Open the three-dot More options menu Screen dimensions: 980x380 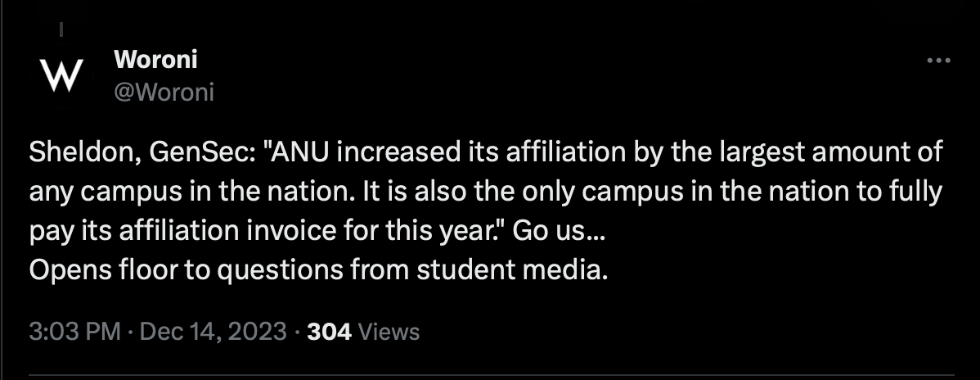pyautogui.click(x=938, y=61)
